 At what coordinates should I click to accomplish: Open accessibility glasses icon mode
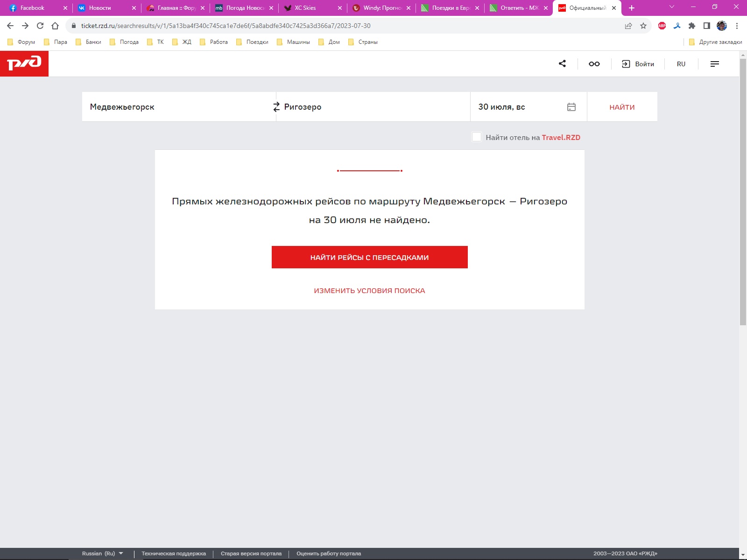[x=594, y=64]
